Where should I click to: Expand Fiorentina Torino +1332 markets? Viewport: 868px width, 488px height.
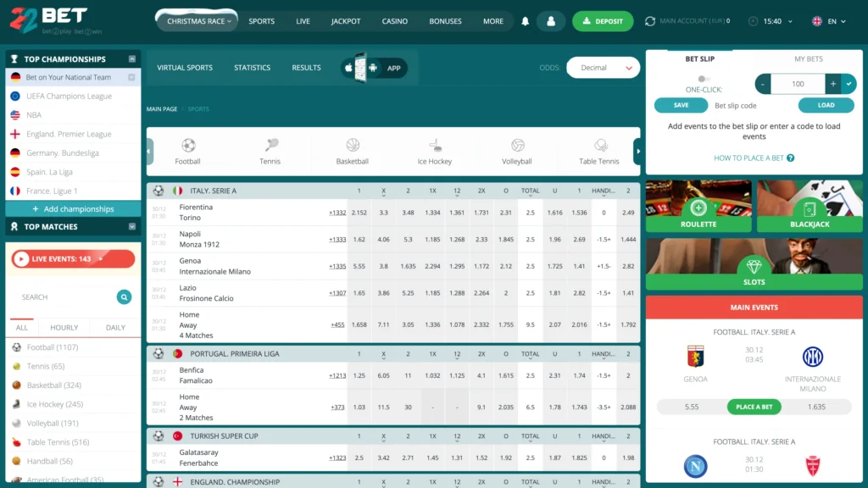pos(337,213)
